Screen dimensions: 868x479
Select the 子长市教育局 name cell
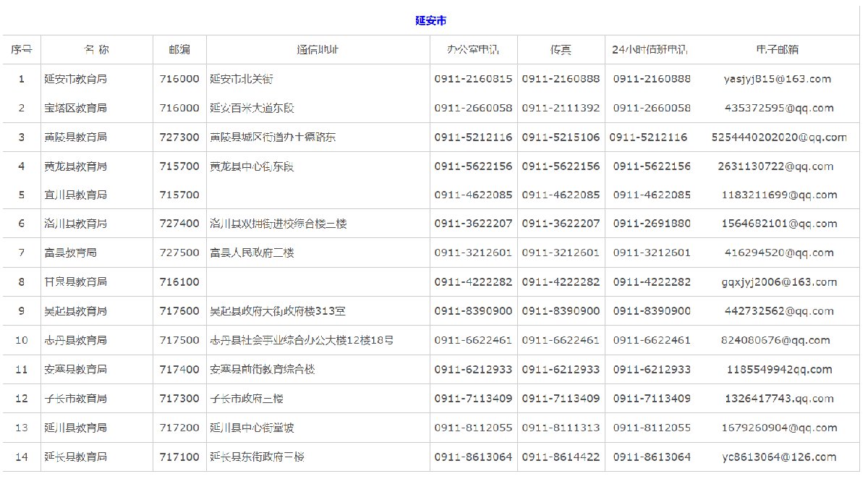click(75, 399)
